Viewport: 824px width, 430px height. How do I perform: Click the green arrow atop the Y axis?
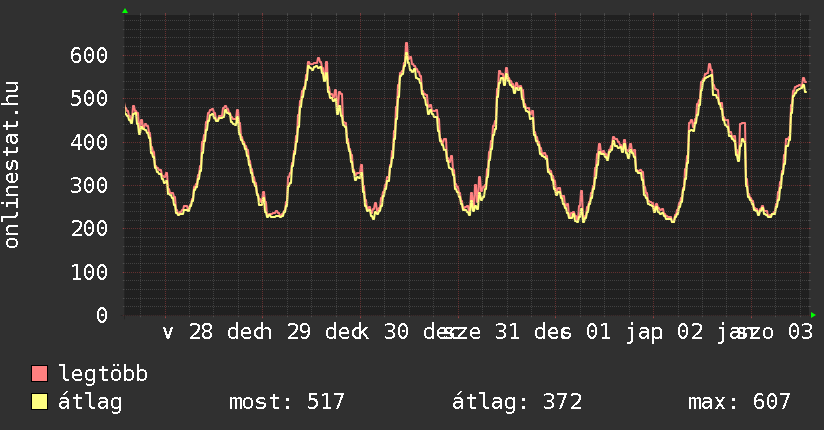click(x=124, y=11)
